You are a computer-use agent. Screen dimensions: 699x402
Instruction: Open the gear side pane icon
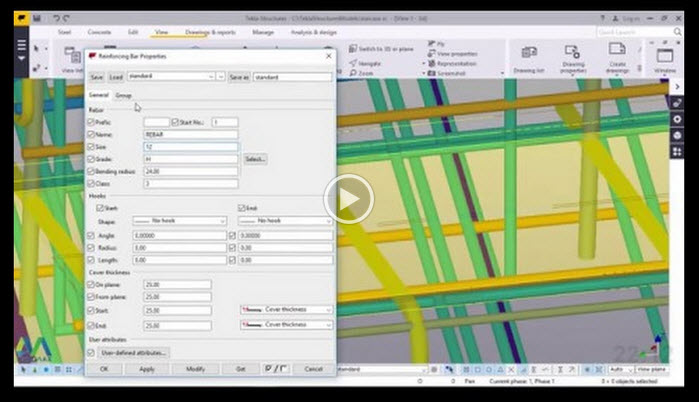pos(677,119)
